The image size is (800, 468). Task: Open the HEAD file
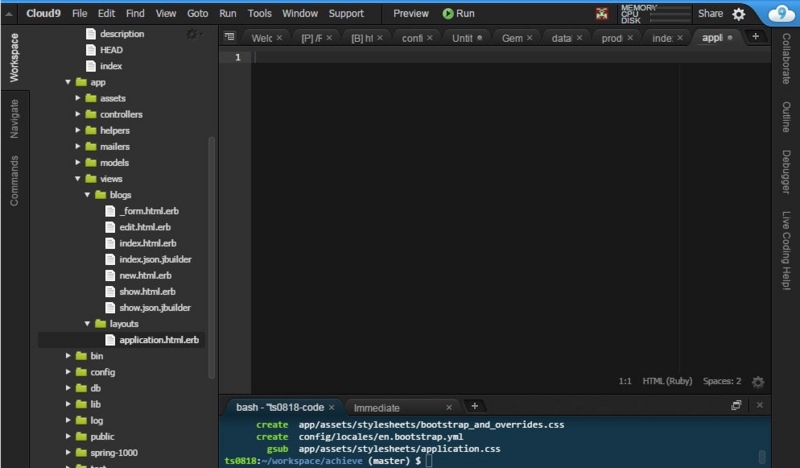tap(111, 50)
